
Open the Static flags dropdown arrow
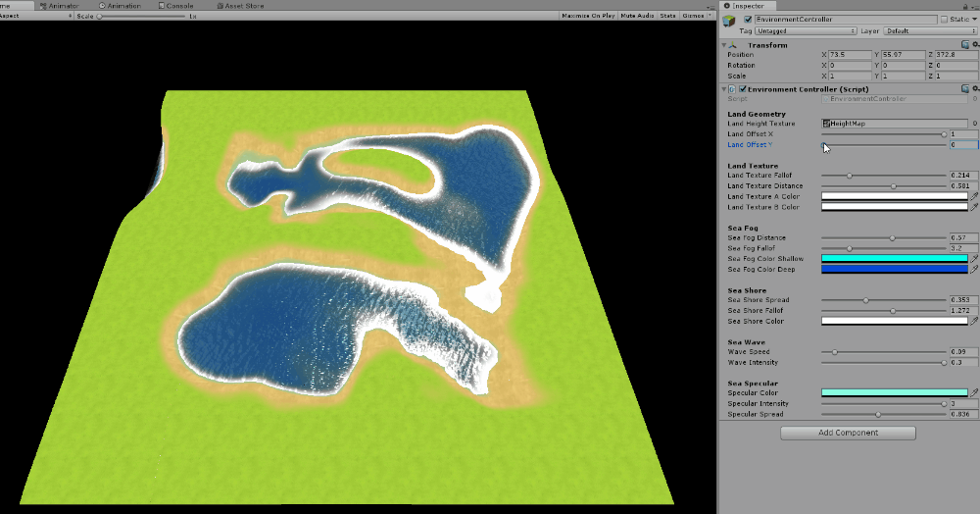coord(974,20)
